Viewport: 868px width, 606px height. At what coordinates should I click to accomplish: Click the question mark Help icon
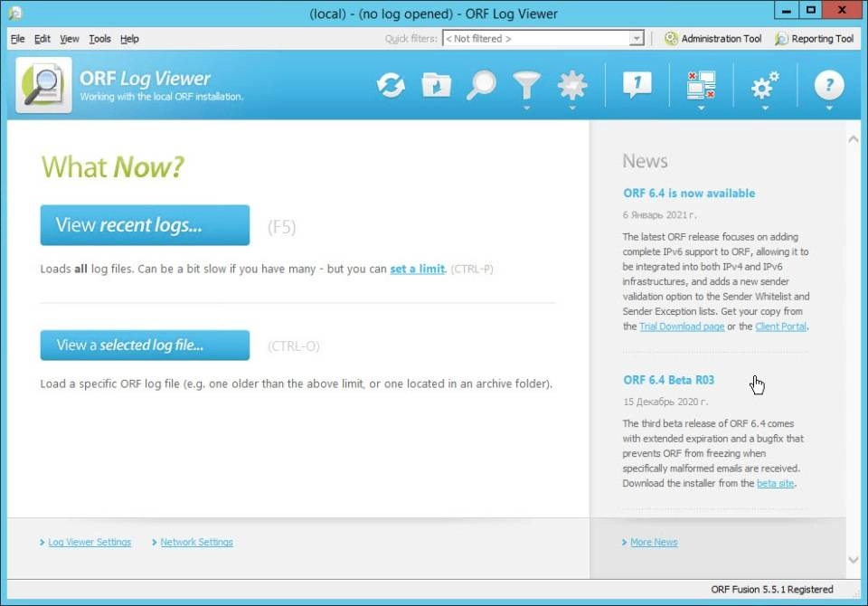pyautogui.click(x=829, y=85)
